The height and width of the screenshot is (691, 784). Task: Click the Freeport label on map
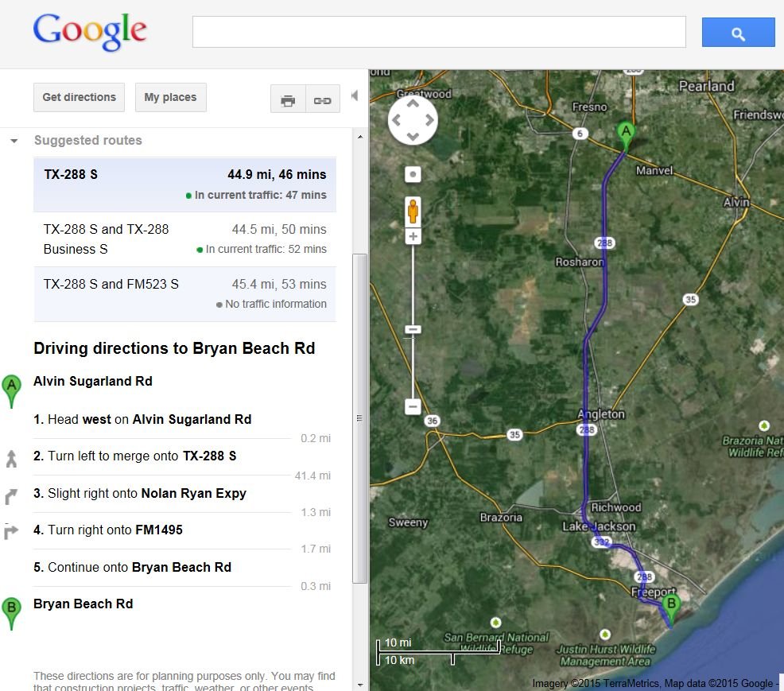(653, 592)
